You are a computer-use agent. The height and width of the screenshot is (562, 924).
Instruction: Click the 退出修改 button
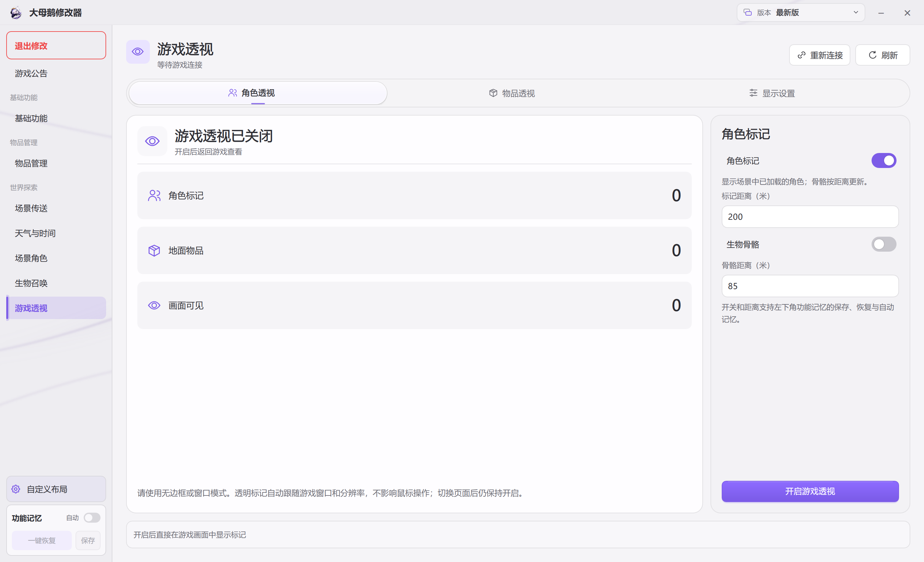(x=56, y=45)
